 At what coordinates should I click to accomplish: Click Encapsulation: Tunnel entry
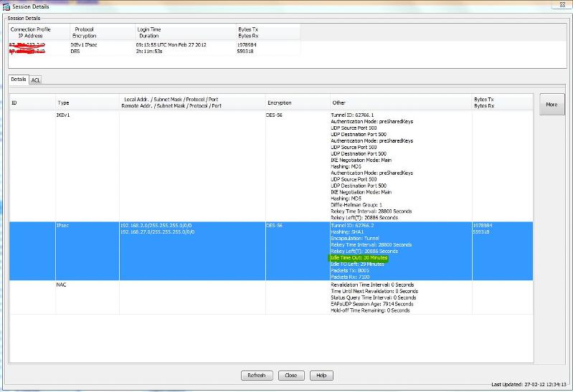click(x=355, y=238)
